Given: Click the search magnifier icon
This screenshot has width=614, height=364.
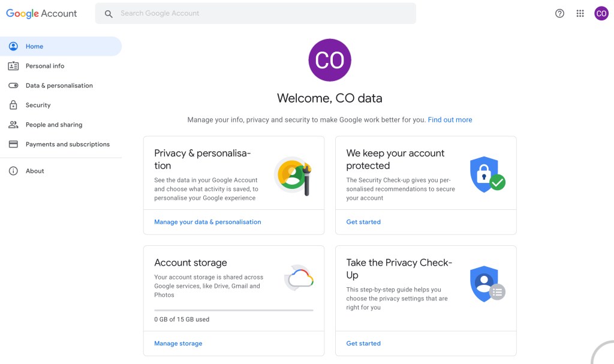Looking at the screenshot, I should tap(109, 14).
